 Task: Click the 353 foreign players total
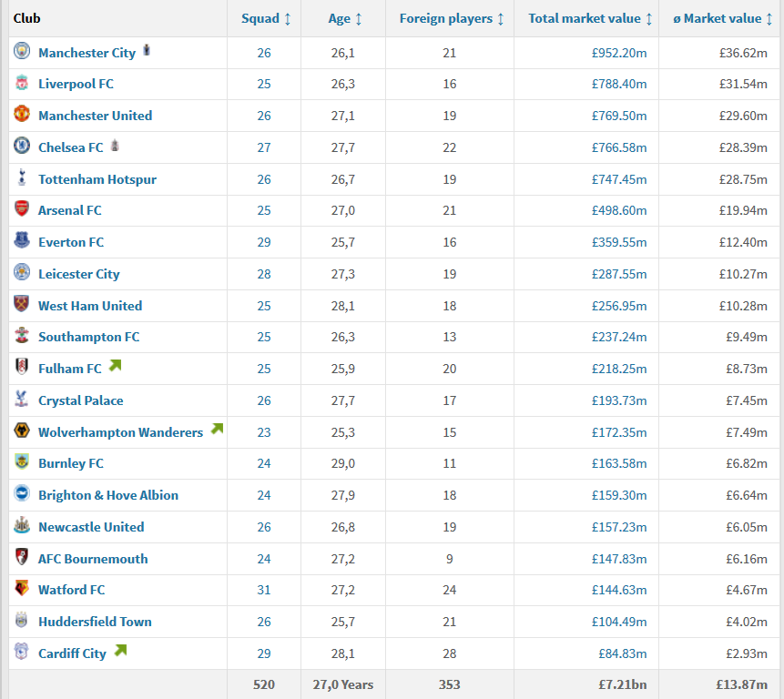[x=450, y=684]
